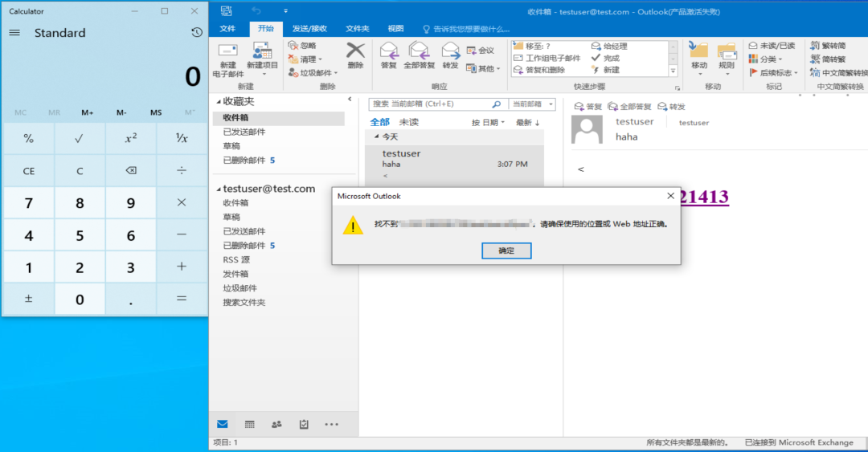Toggle the sort order 最新 arrow
The height and width of the screenshot is (452, 868).
[528, 122]
